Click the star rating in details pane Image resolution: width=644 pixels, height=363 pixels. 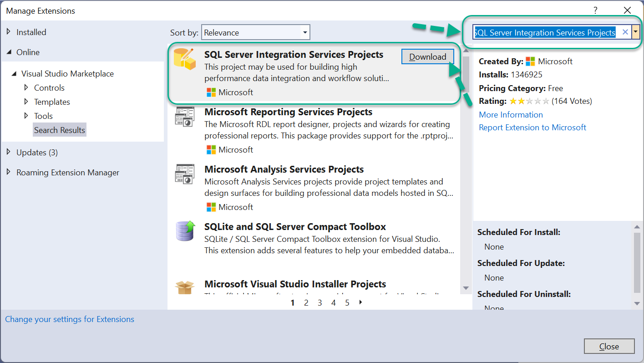(530, 101)
